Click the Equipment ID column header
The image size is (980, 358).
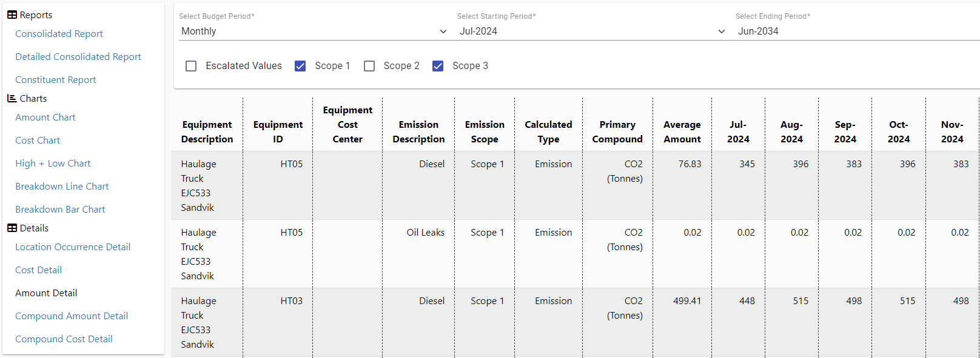click(x=278, y=131)
